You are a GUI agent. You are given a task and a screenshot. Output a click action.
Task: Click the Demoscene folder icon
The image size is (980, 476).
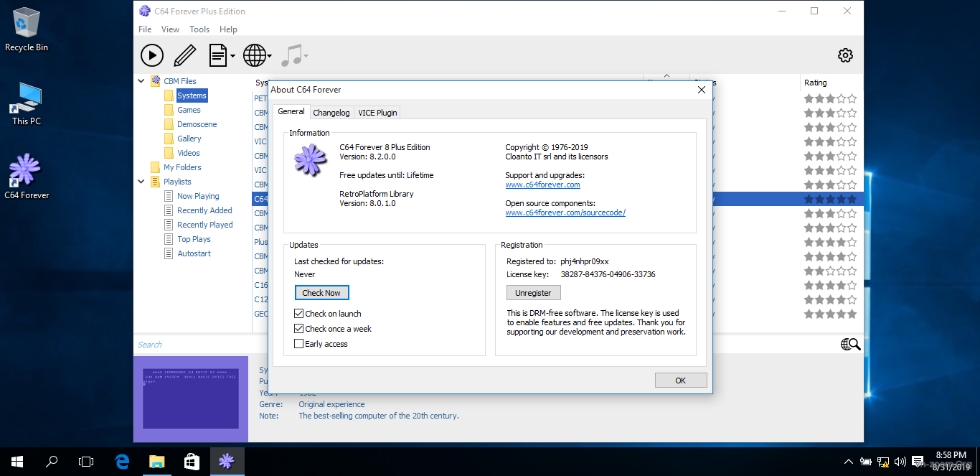169,124
